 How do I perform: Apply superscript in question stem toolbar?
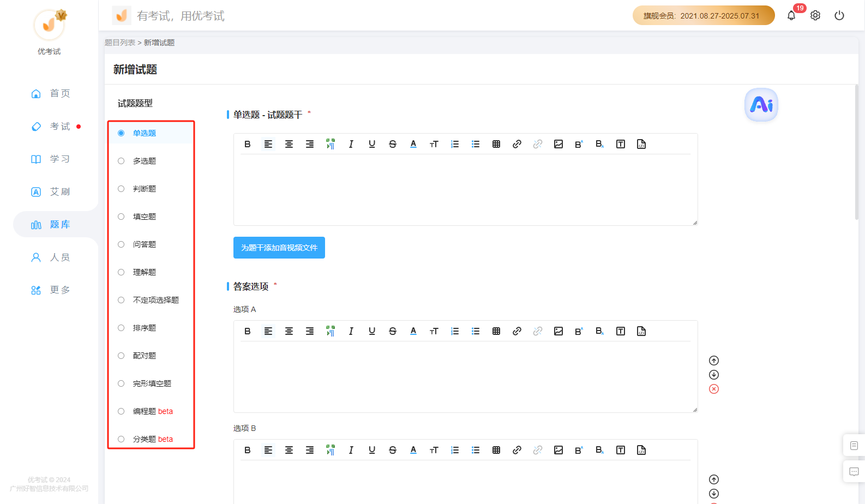(x=579, y=144)
